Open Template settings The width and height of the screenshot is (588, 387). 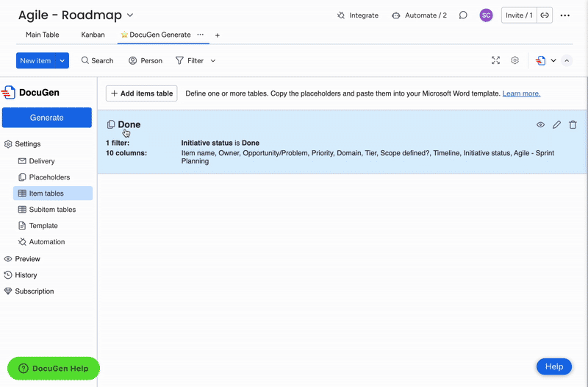tap(38, 226)
